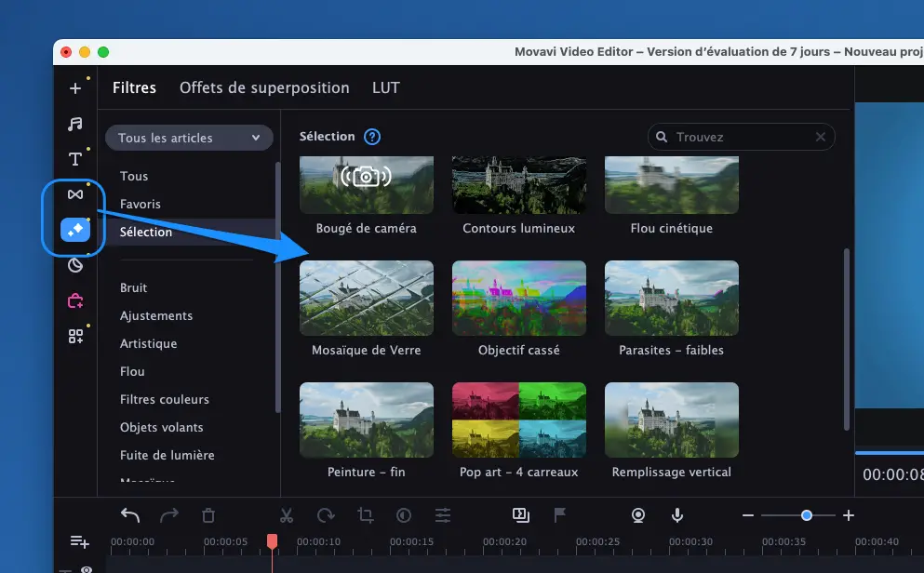Start webcam recording from the toolbar
Image resolution: width=924 pixels, height=573 pixels.
coord(638,515)
